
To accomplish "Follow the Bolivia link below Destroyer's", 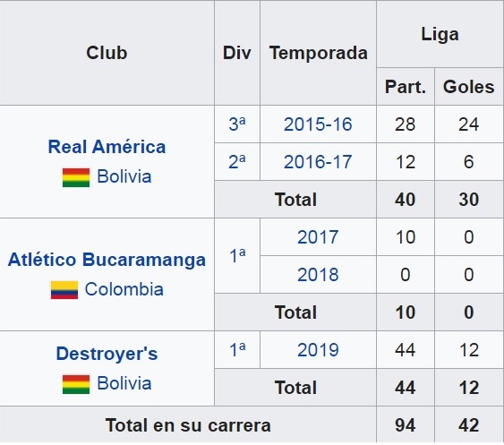I will 124,383.
